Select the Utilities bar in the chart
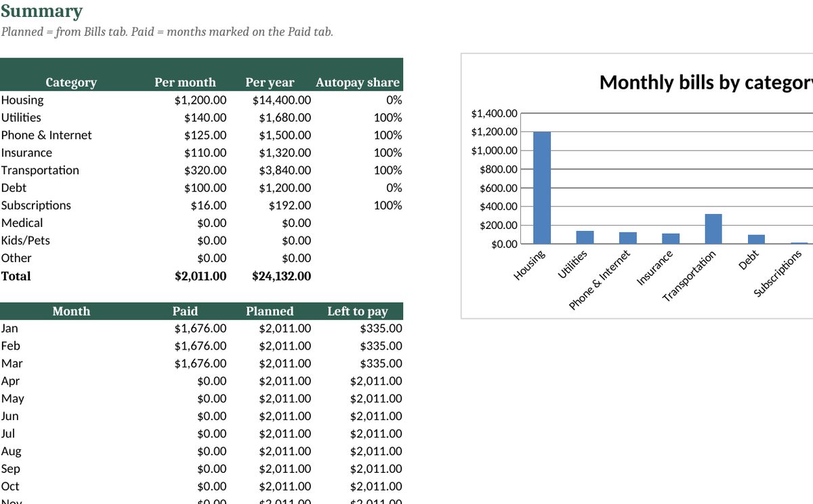Viewport: 813px width, 504px height. [585, 237]
